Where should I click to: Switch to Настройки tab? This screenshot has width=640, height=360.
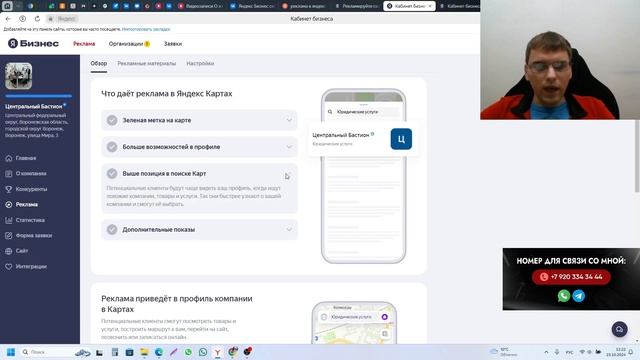pos(200,63)
